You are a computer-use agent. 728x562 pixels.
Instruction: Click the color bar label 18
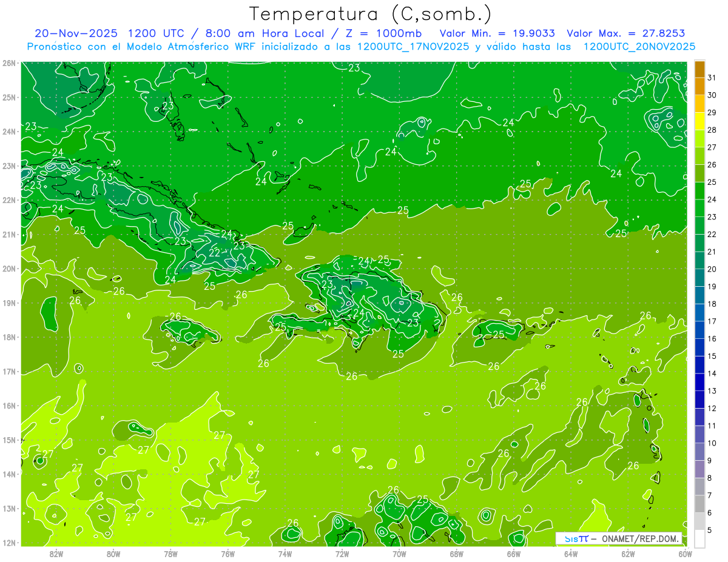712,304
